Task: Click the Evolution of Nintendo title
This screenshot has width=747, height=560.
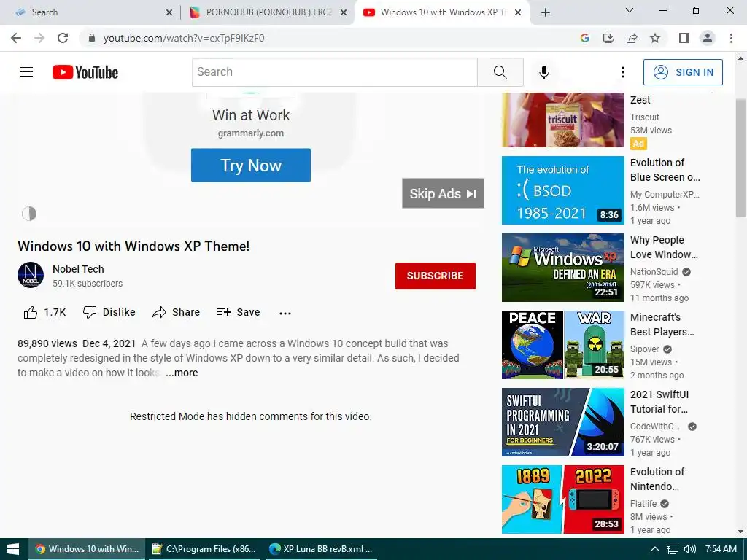Action: [x=657, y=479]
